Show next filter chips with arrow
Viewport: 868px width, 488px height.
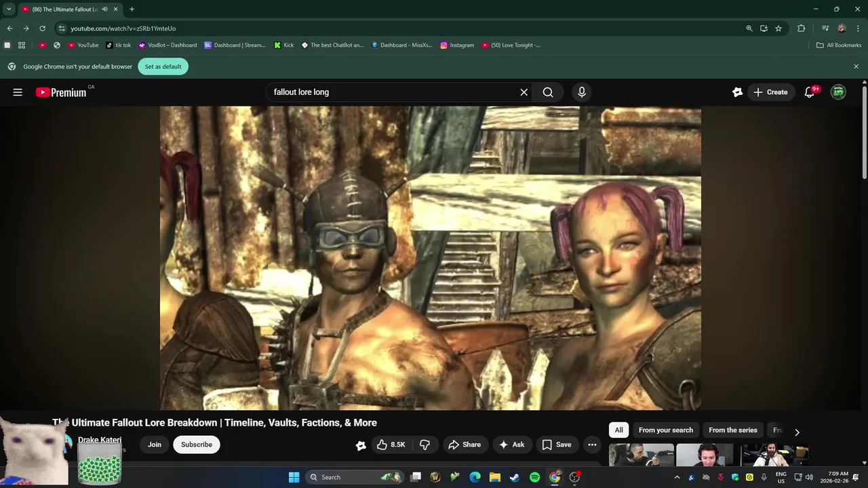click(797, 432)
